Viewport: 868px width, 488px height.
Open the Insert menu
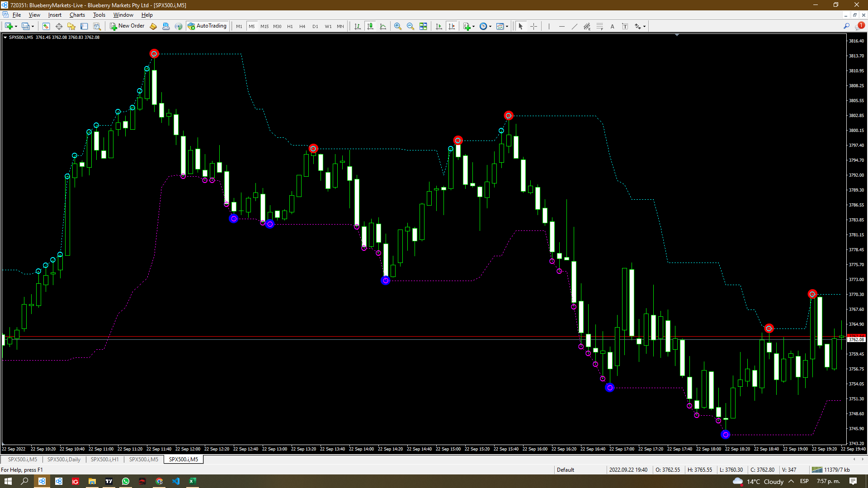click(x=54, y=14)
